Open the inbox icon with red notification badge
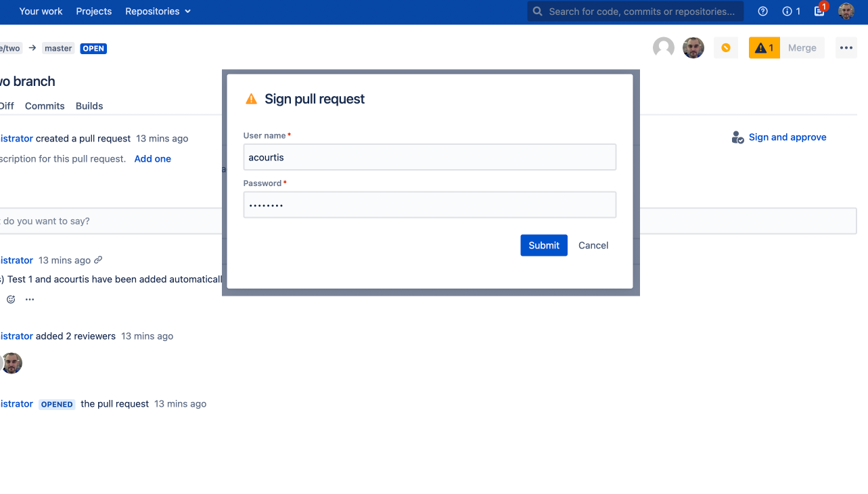The image size is (868, 494). pyautogui.click(x=819, y=12)
